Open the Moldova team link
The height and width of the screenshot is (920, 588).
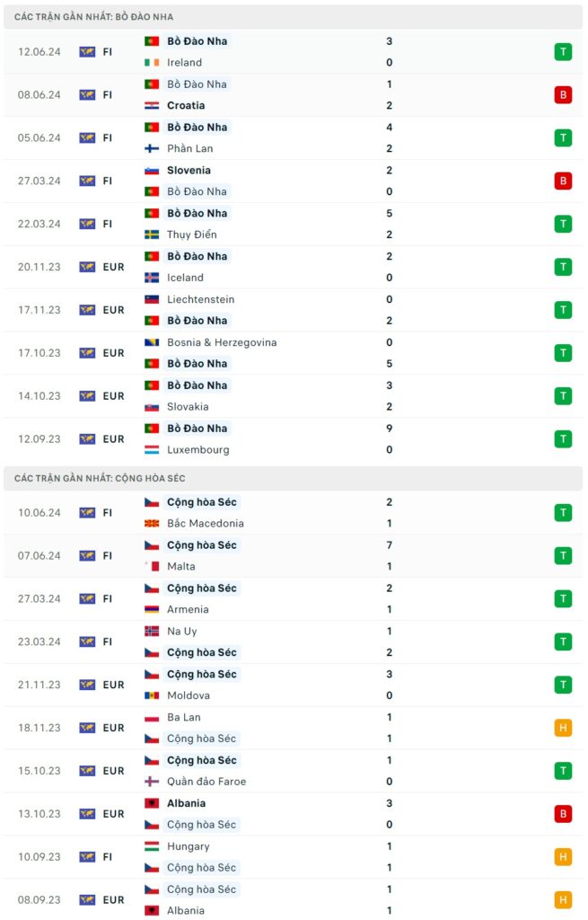click(189, 696)
